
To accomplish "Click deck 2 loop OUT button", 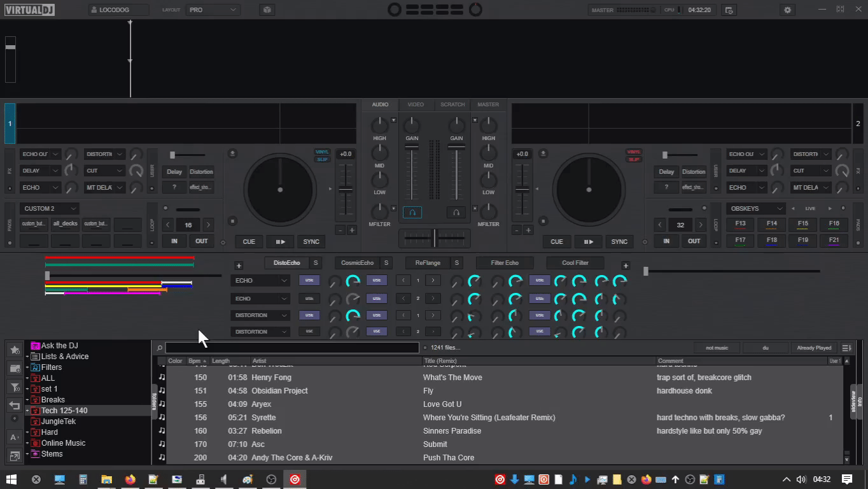I will (694, 241).
